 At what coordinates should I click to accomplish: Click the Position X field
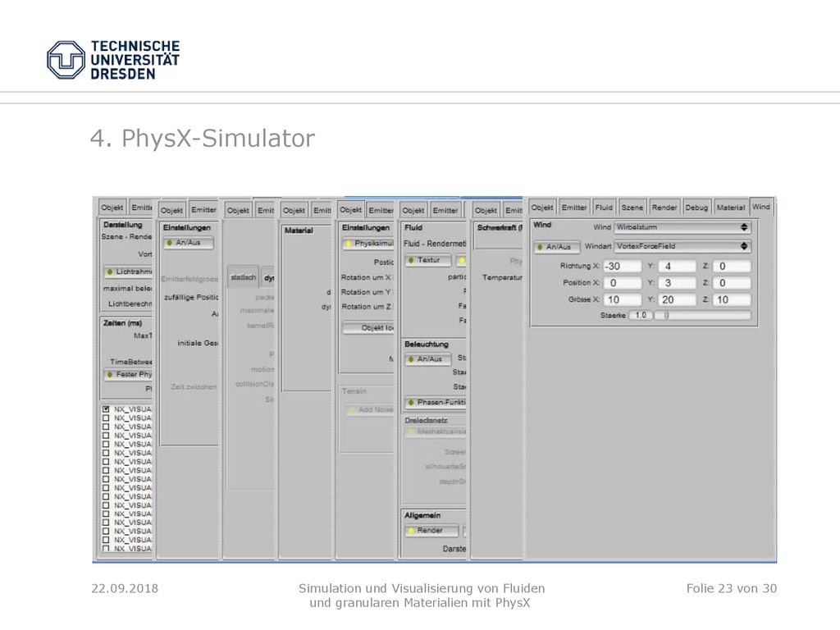[622, 283]
